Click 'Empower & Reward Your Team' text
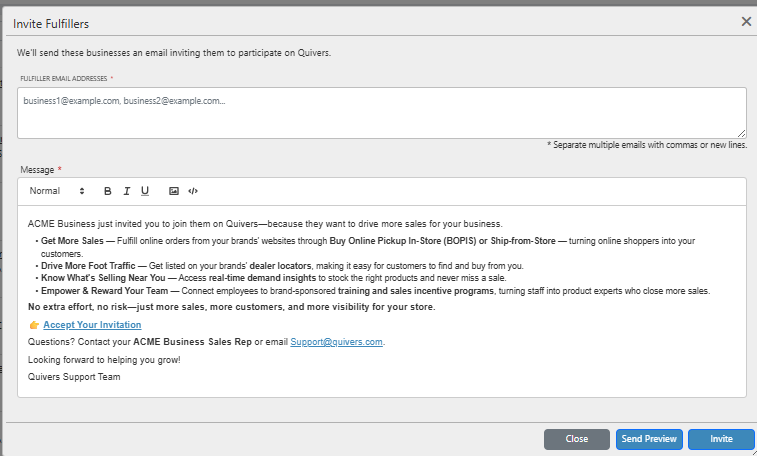This screenshot has width=757, height=456. coord(104,291)
